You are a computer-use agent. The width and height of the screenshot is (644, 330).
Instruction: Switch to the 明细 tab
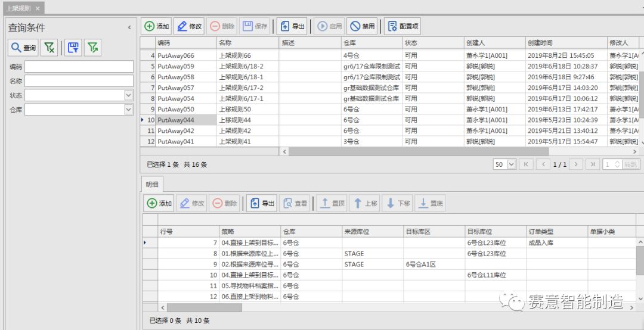(x=152, y=185)
